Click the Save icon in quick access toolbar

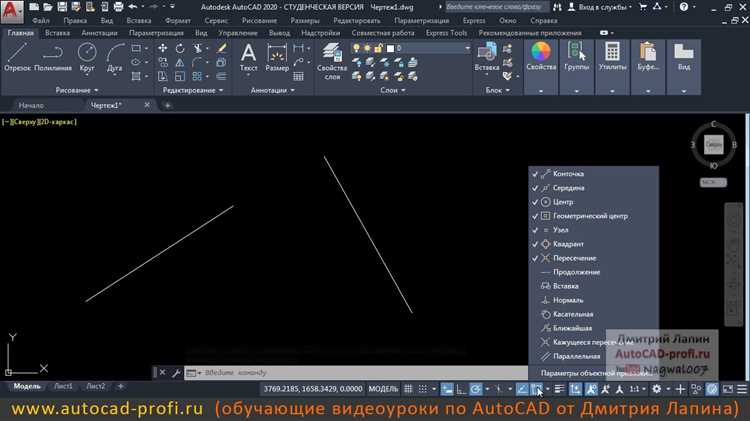pyautogui.click(x=62, y=7)
